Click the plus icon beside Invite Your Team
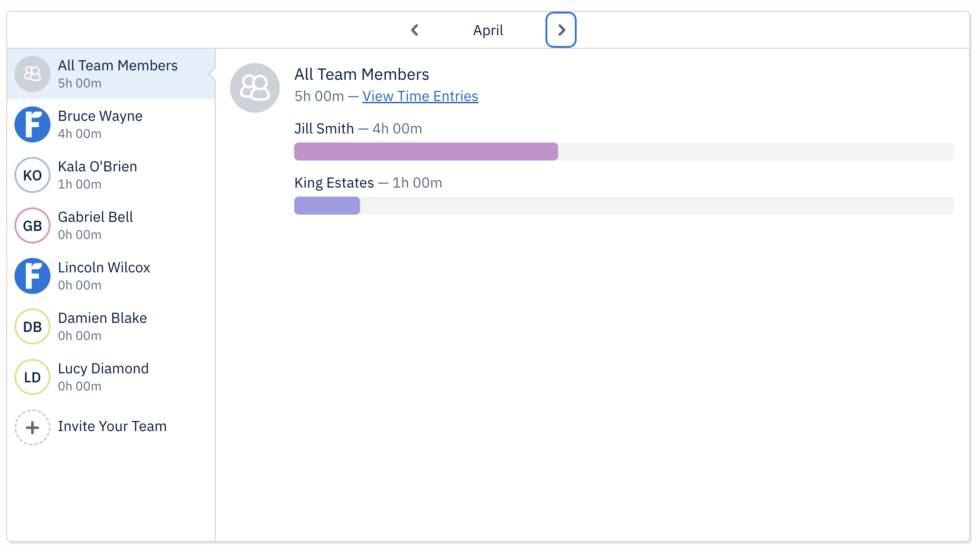Image resolution: width=980 pixels, height=551 pixels. coord(32,427)
